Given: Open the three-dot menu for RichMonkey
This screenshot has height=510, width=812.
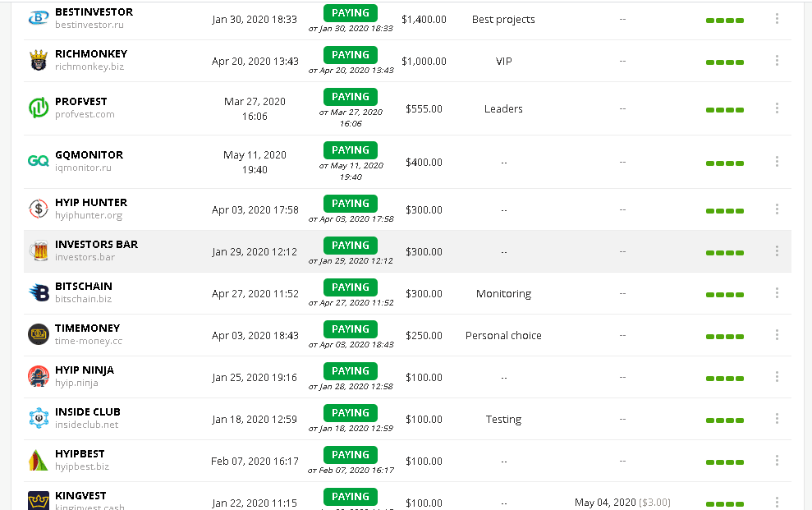Looking at the screenshot, I should [x=777, y=60].
